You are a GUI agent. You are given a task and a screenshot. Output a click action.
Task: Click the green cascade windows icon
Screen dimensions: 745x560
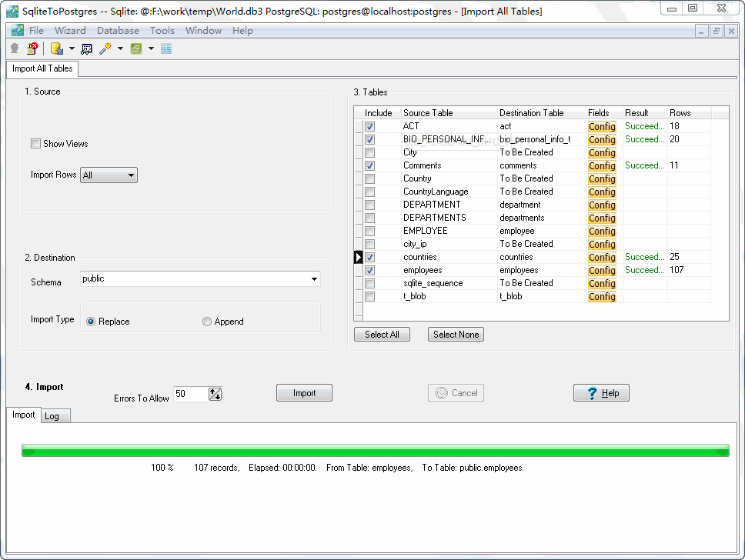pos(136,48)
